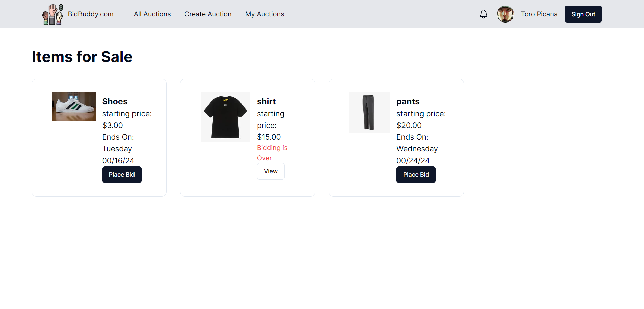
Task: Click the Shoes sneaker thumbnail
Action: (x=74, y=107)
